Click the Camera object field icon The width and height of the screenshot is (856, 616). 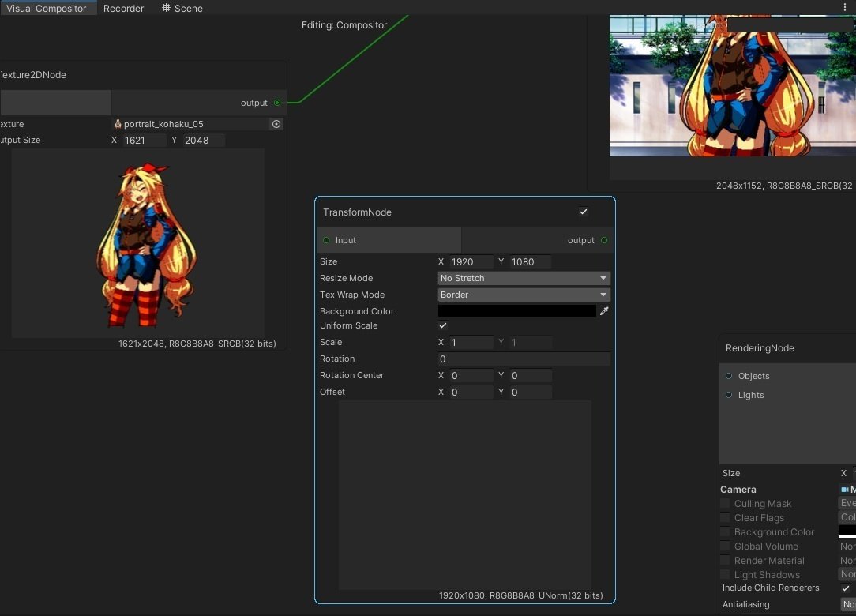coord(845,490)
